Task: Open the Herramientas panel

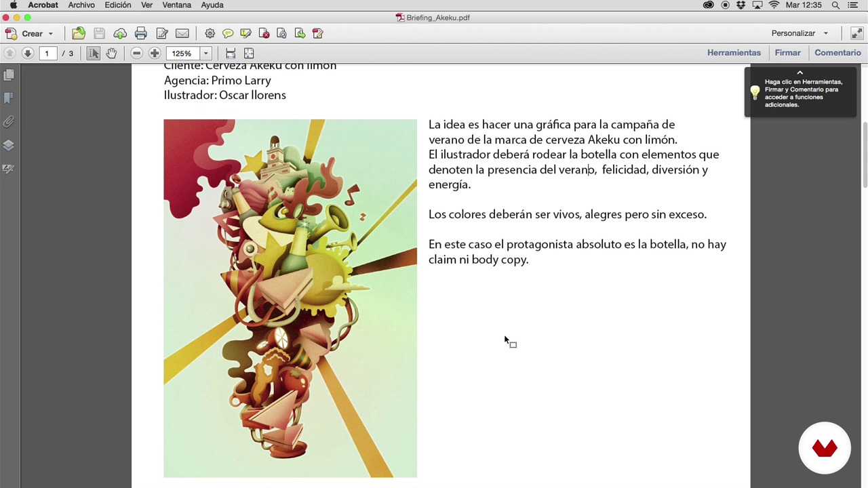Action: pos(734,52)
